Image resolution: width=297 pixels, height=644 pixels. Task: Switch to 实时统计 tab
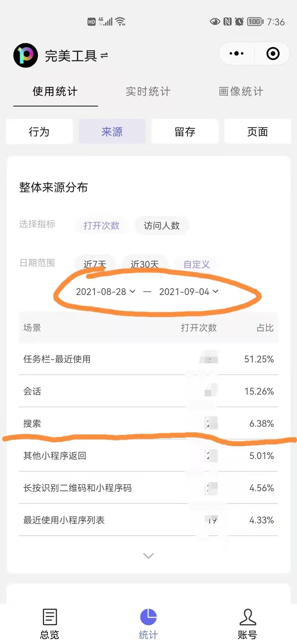(x=148, y=91)
